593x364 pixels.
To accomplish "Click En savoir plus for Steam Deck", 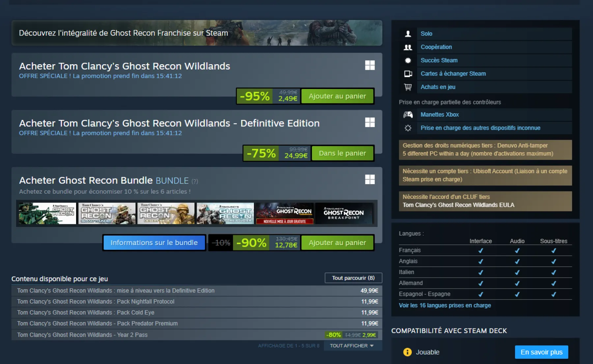I will tap(541, 352).
